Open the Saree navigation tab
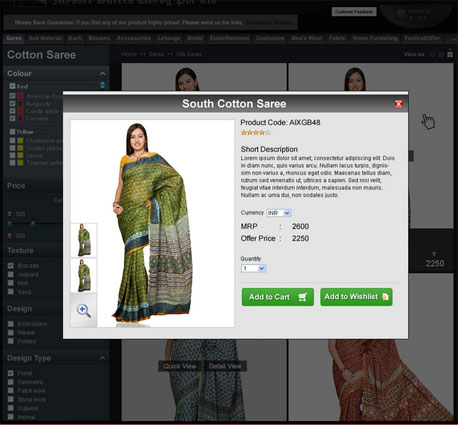This screenshot has width=458, height=425. click(x=14, y=38)
